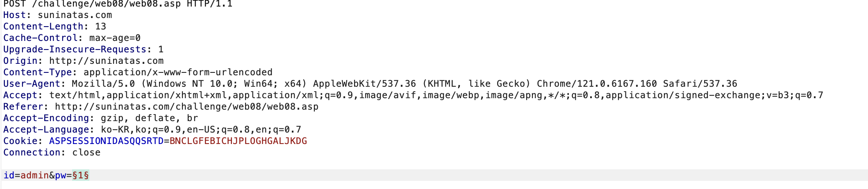Viewport: 868px width, 189px height.
Task: Click the admin id parameter value
Action: (x=35, y=175)
